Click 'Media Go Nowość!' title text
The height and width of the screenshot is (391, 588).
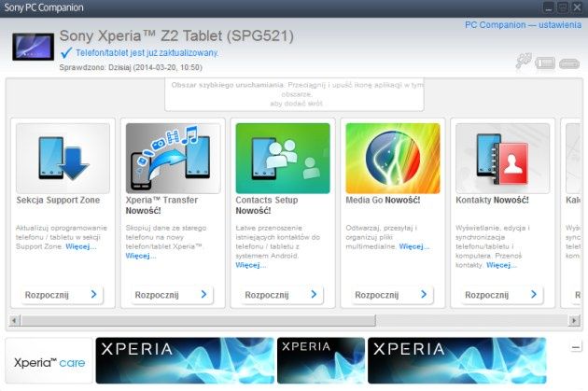click(383, 201)
